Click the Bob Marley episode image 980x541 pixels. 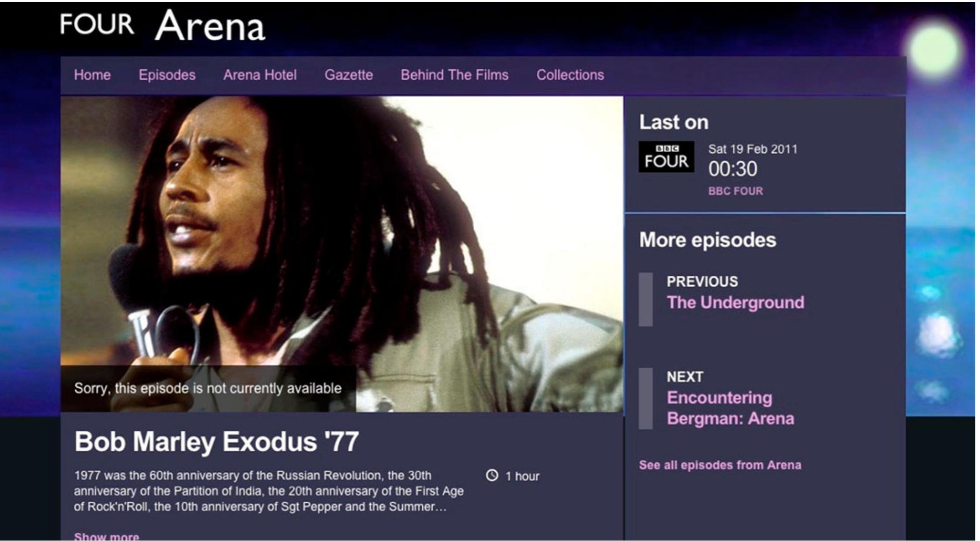click(342, 254)
